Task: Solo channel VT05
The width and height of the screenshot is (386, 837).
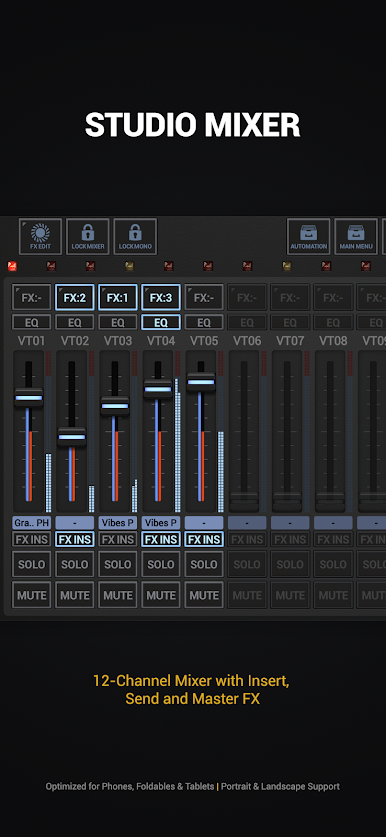Action: click(204, 564)
